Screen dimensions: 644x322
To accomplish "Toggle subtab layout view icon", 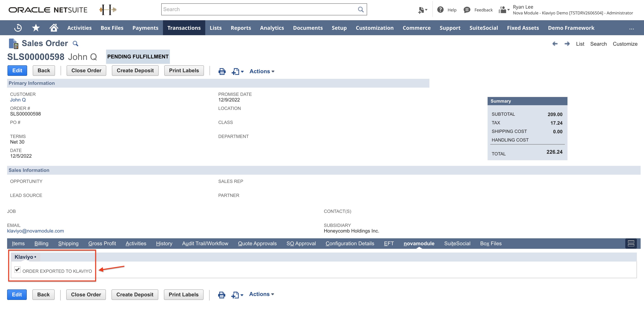I will (631, 243).
